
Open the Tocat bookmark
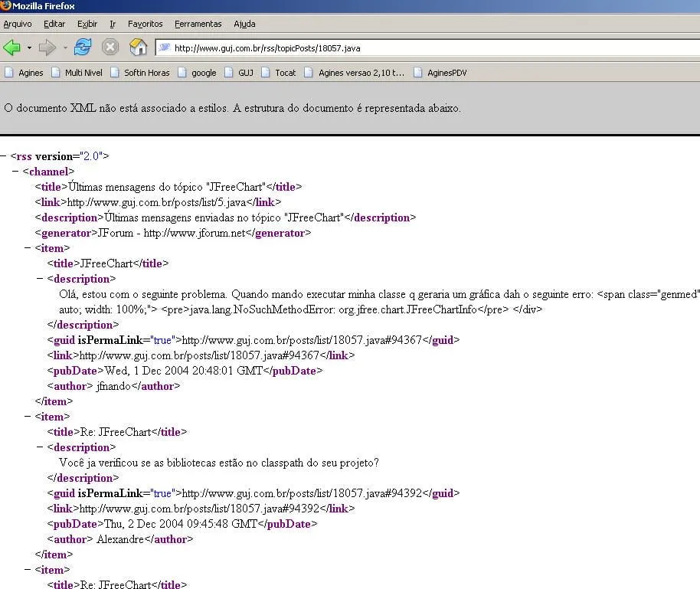click(x=278, y=73)
